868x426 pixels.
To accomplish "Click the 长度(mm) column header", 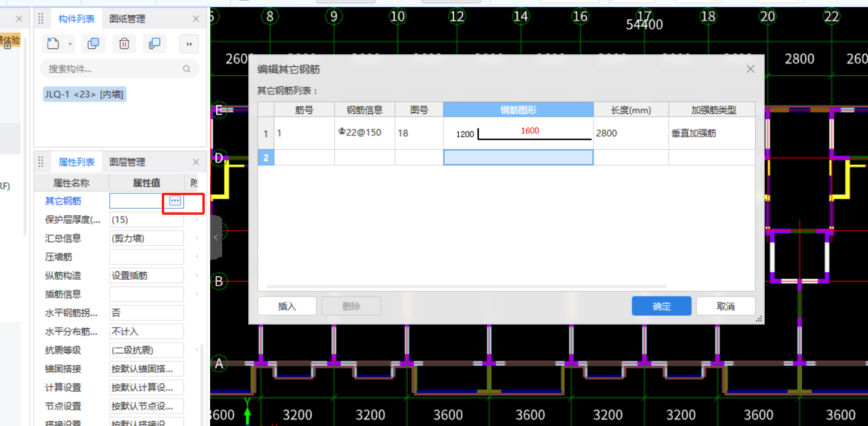I will (x=631, y=110).
